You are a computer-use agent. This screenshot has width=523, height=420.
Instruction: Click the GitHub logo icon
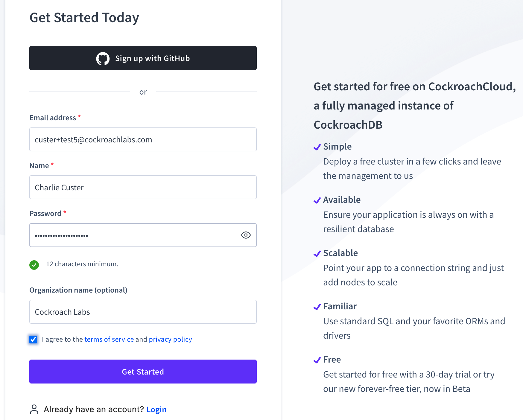[103, 58]
